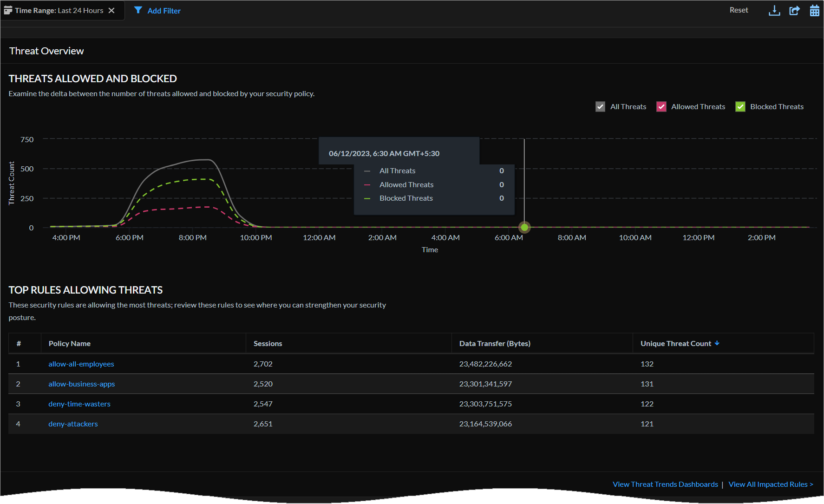Click the Time Range filter icon
This screenshot has width=824, height=504.
[8, 10]
